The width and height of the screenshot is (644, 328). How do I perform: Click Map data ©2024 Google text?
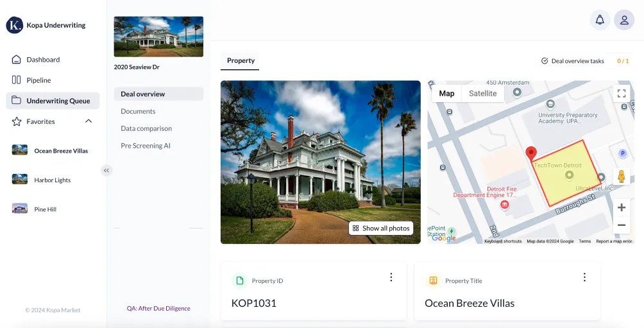point(550,241)
